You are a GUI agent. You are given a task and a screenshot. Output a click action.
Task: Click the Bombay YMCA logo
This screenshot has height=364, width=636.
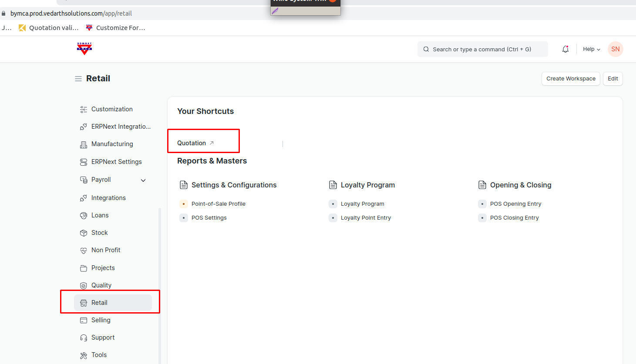click(84, 49)
